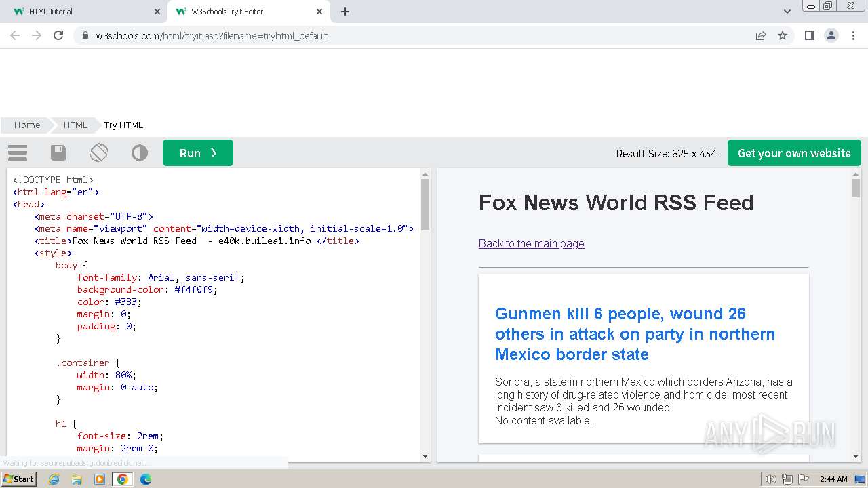The width and height of the screenshot is (868, 488).
Task: Click result pane scroll down arrow
Action: point(856,456)
